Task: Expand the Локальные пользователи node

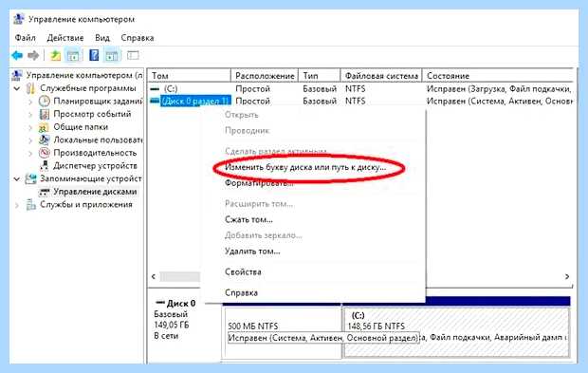Action: point(30,140)
